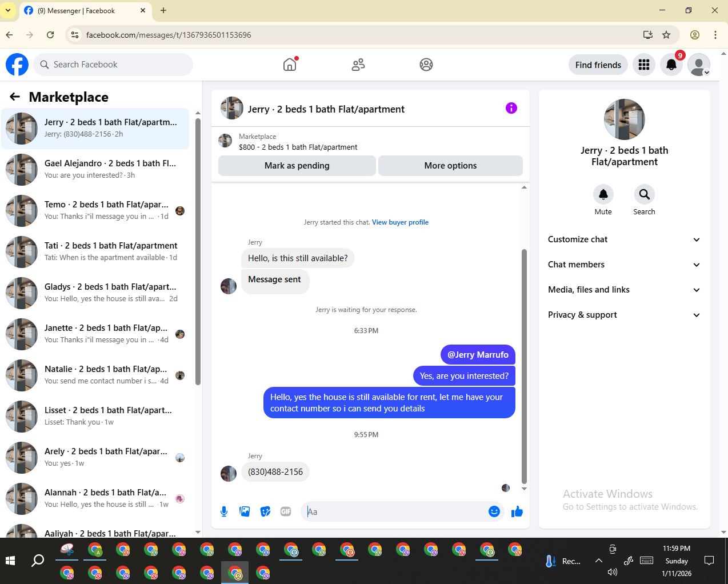Click the Search Facebook field
728x584 pixels.
(113, 65)
